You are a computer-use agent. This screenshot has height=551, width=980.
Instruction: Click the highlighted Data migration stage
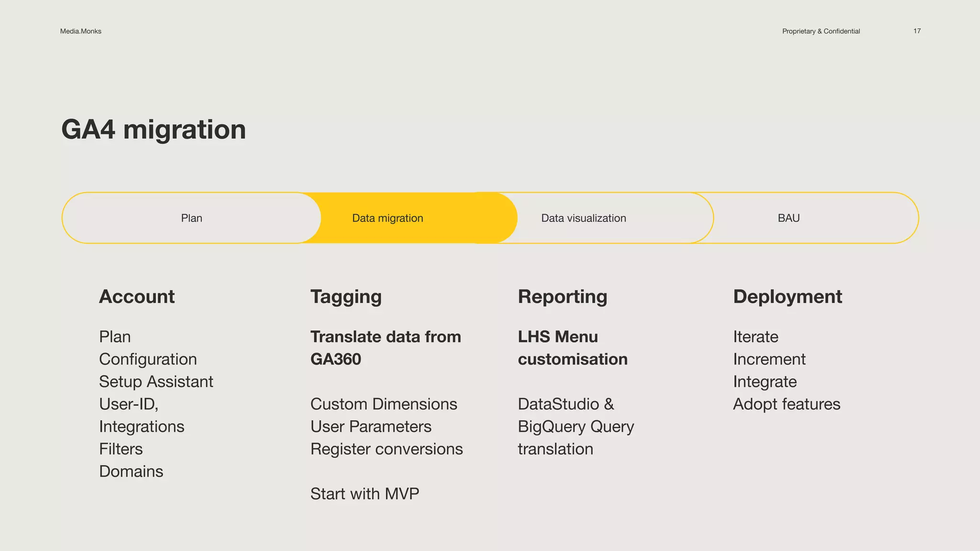[x=388, y=218]
